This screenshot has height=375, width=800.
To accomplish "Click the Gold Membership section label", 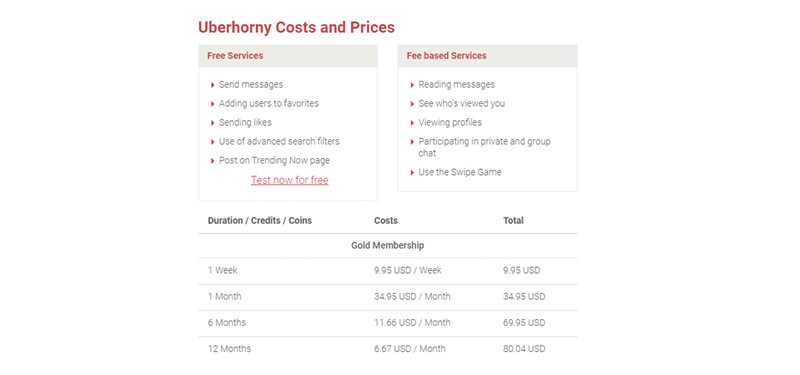I will point(387,245).
